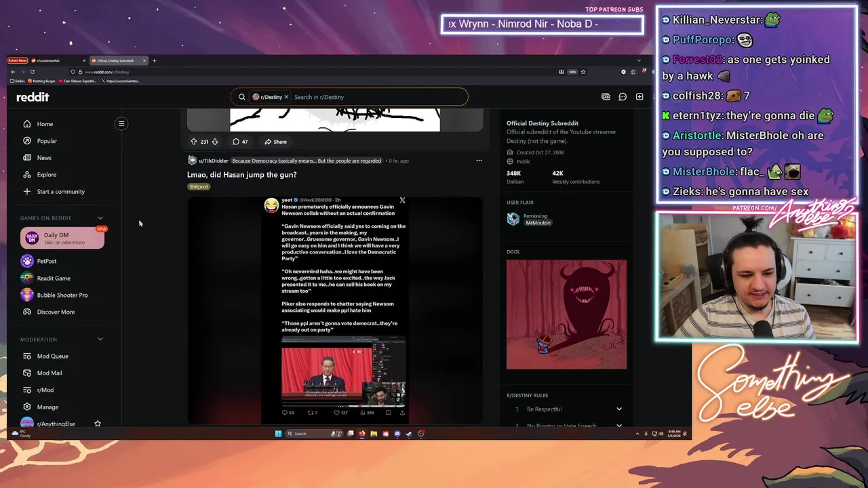The width and height of the screenshot is (868, 488).
Task: Reload the page
Action: 32,72
